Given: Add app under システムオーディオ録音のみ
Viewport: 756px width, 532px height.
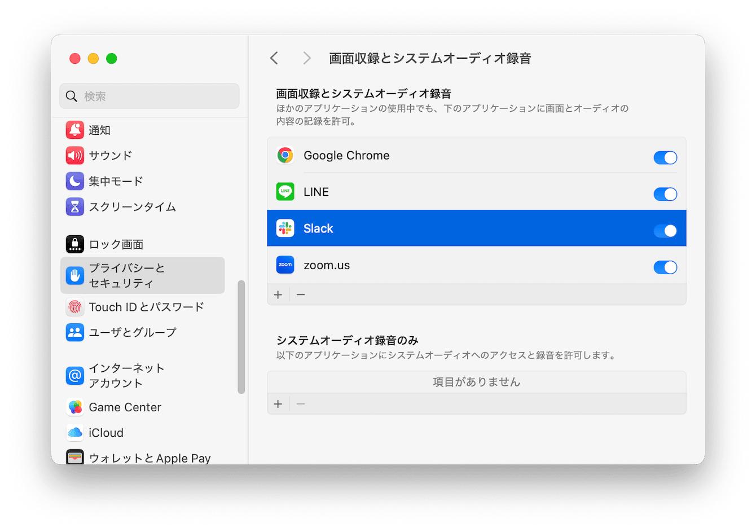Looking at the screenshot, I should (x=278, y=404).
